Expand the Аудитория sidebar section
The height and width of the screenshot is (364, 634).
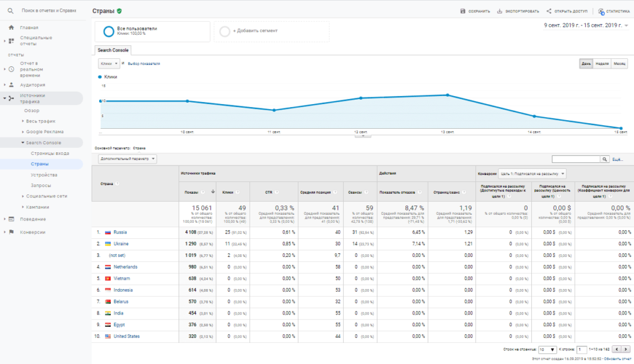[x=32, y=85]
